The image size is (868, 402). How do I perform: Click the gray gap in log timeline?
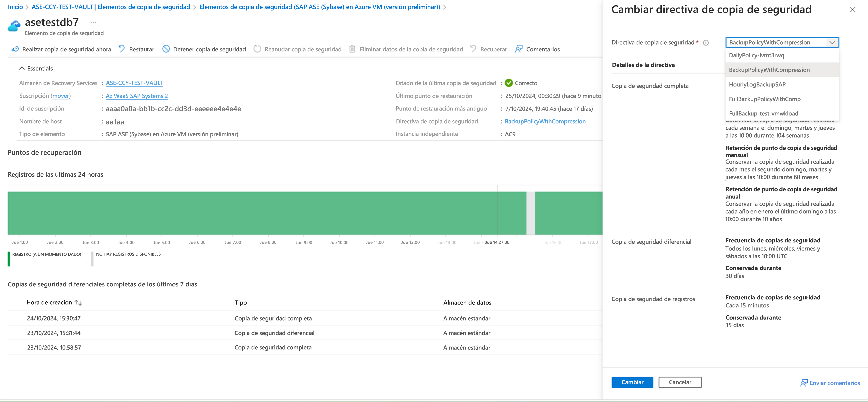530,213
